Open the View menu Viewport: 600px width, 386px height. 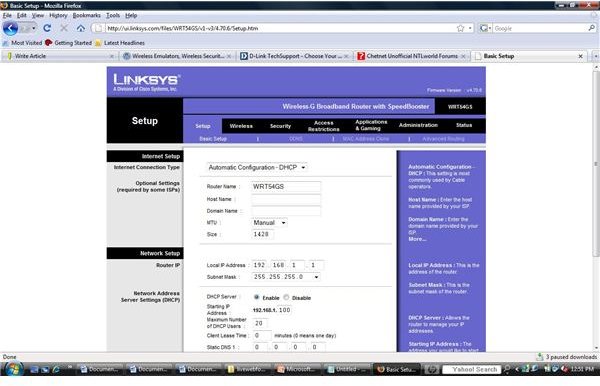tap(38, 15)
